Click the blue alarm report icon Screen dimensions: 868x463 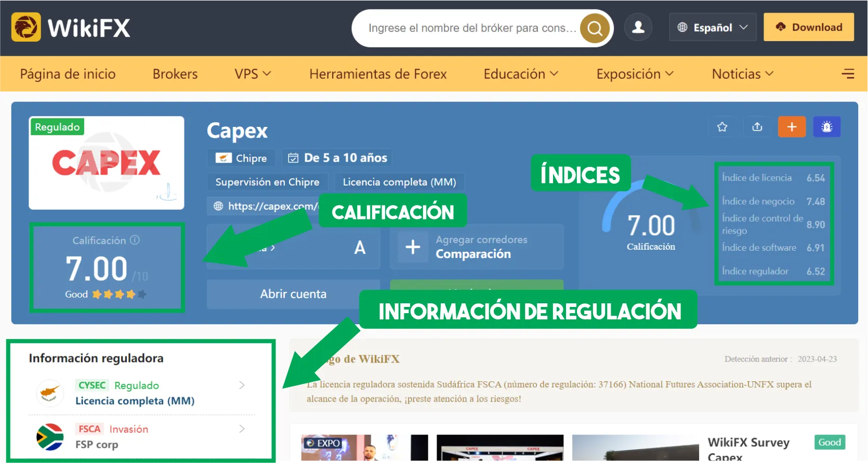coord(827,127)
